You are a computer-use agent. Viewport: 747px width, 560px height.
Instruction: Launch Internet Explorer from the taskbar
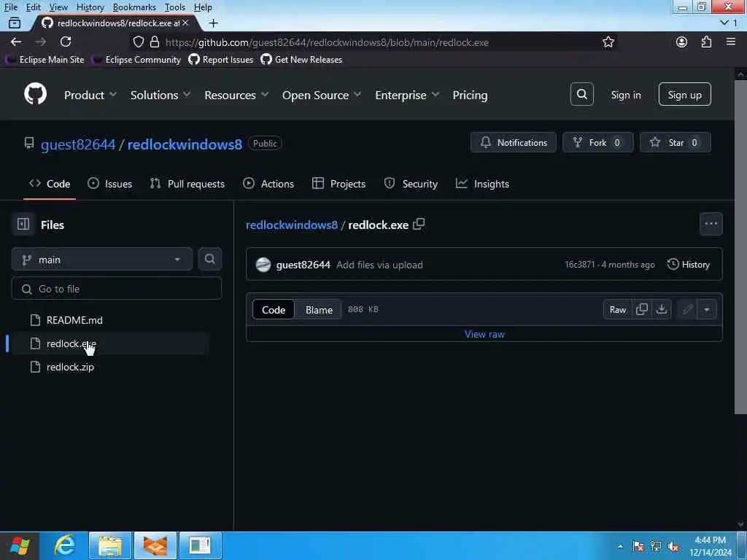pos(64,545)
